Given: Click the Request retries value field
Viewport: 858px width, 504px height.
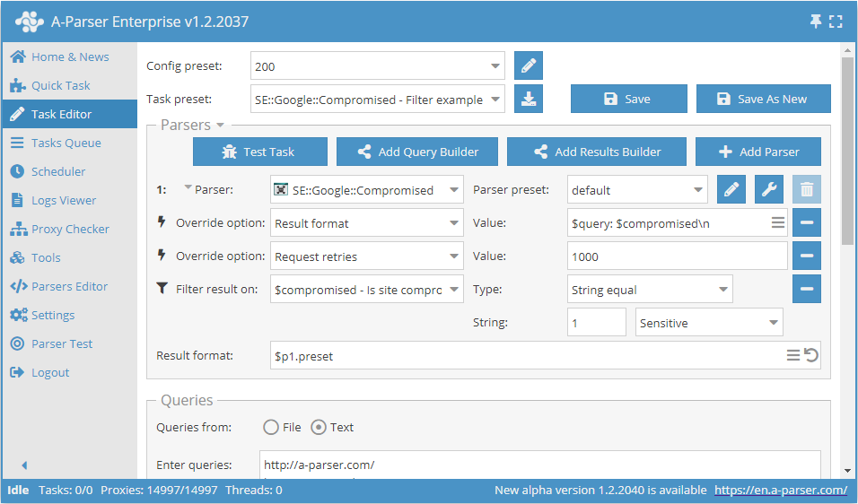Looking at the screenshot, I should click(677, 256).
